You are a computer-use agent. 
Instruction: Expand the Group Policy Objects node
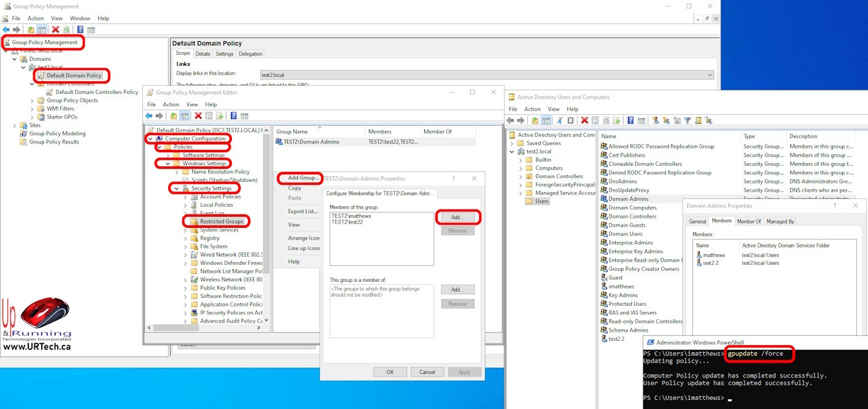[x=33, y=101]
